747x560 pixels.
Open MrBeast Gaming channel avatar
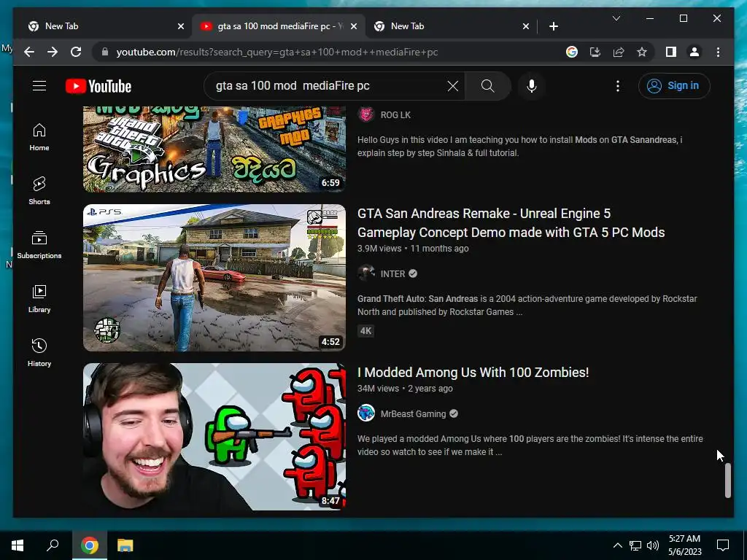point(366,413)
